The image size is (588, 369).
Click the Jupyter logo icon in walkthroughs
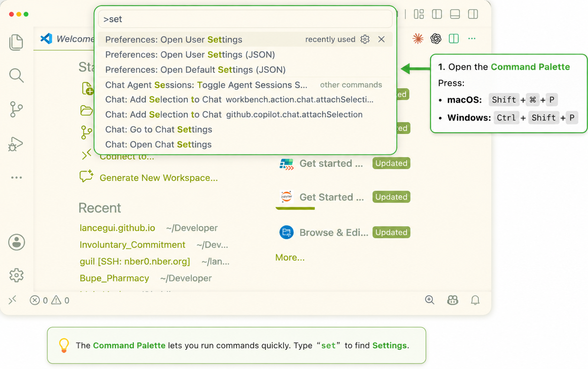coord(287,197)
